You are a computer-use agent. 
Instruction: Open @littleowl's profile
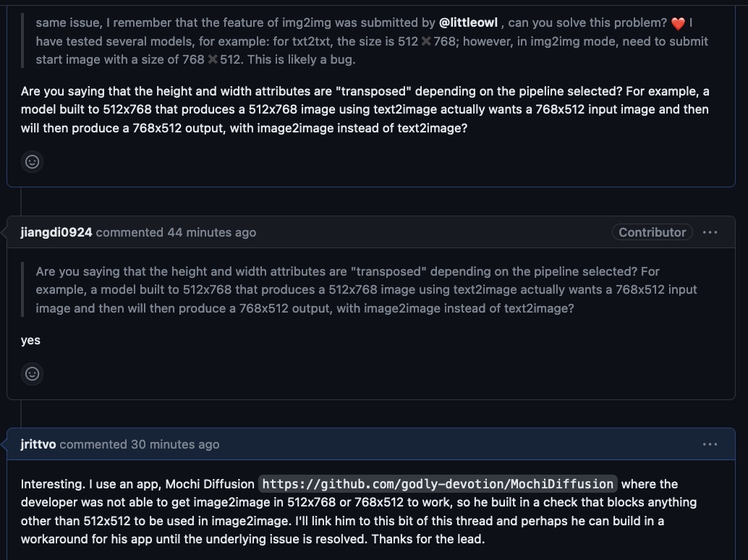(469, 22)
